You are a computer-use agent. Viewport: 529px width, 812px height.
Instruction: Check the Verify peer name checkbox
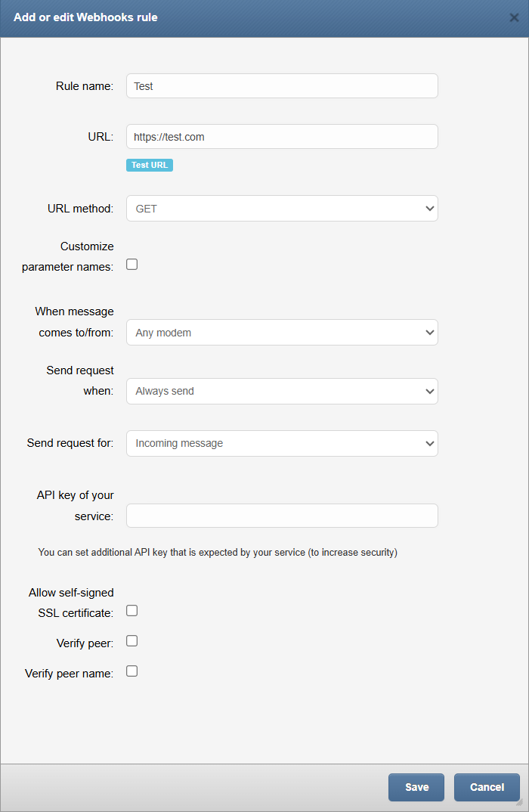point(131,671)
